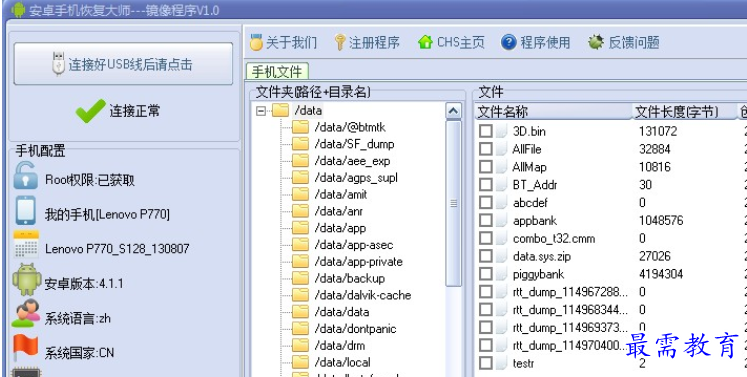The width and height of the screenshot is (747, 377).
Task: Click folder icon of /data/dalvik-cache
Action: click(300, 295)
